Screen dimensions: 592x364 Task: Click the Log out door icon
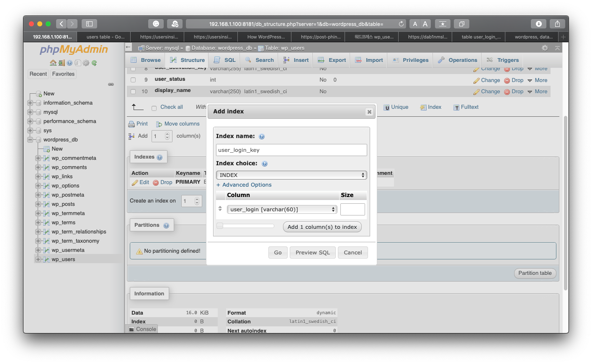coord(62,63)
